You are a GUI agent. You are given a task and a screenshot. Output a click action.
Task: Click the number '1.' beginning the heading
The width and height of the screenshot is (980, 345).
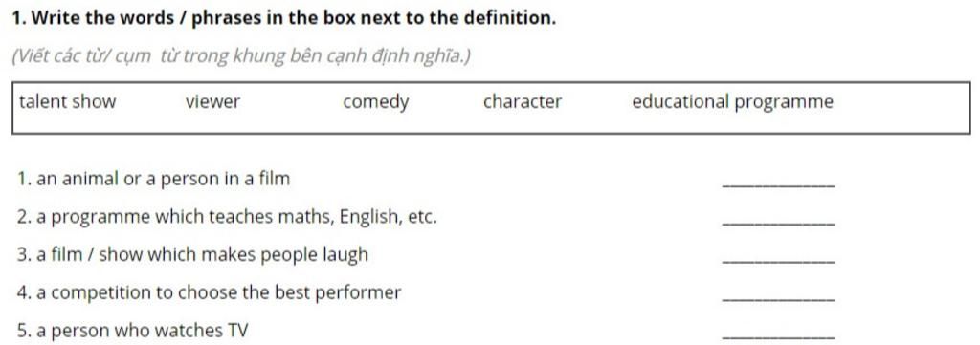click(x=19, y=18)
